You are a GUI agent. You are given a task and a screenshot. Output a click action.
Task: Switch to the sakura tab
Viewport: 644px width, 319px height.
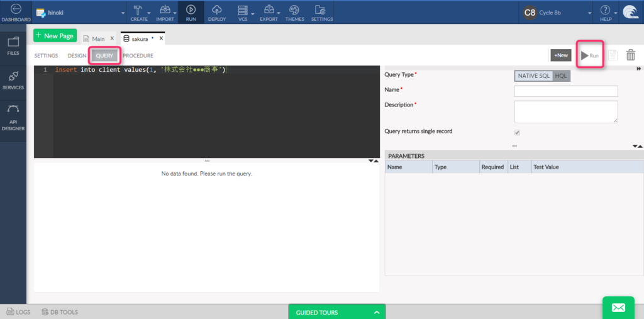pos(139,38)
